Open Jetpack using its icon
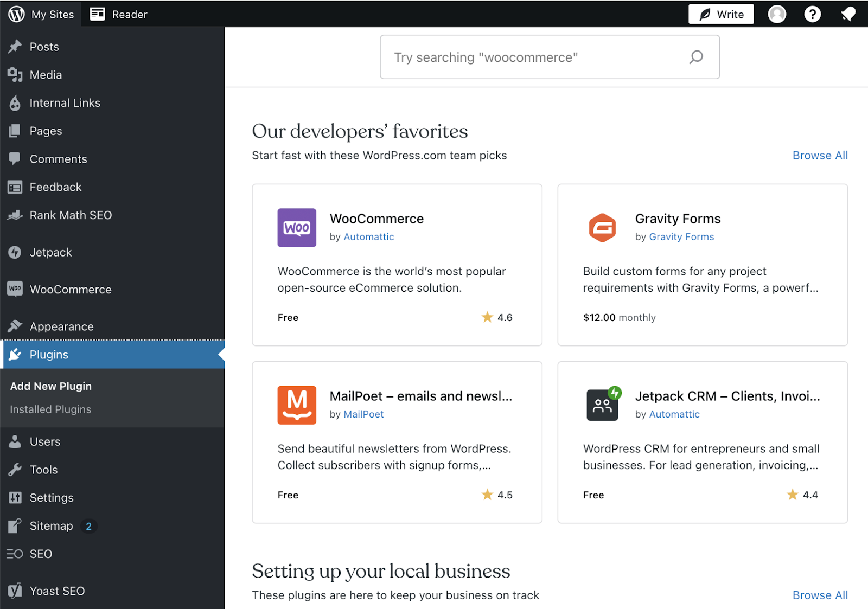This screenshot has height=609, width=868. coord(16,252)
